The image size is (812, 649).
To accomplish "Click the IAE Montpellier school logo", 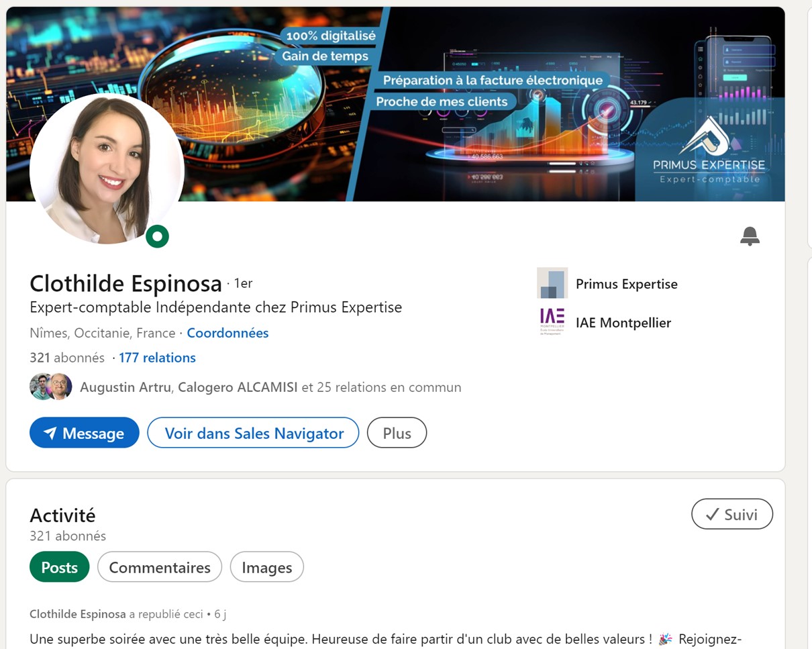I will [x=552, y=322].
